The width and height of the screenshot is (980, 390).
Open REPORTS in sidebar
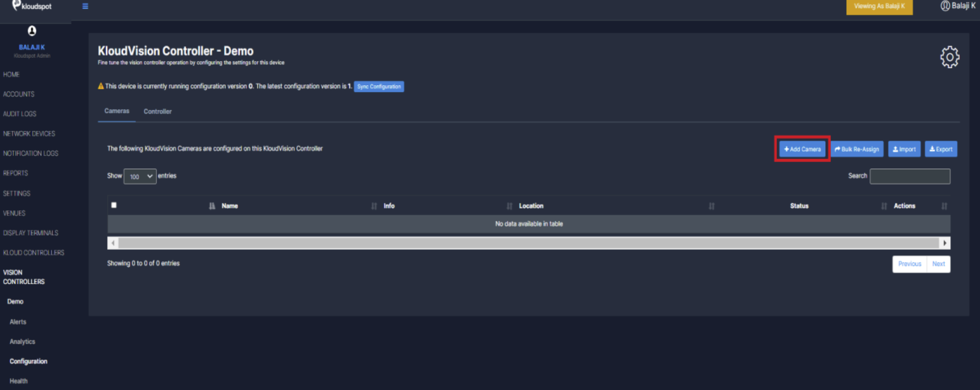[16, 173]
